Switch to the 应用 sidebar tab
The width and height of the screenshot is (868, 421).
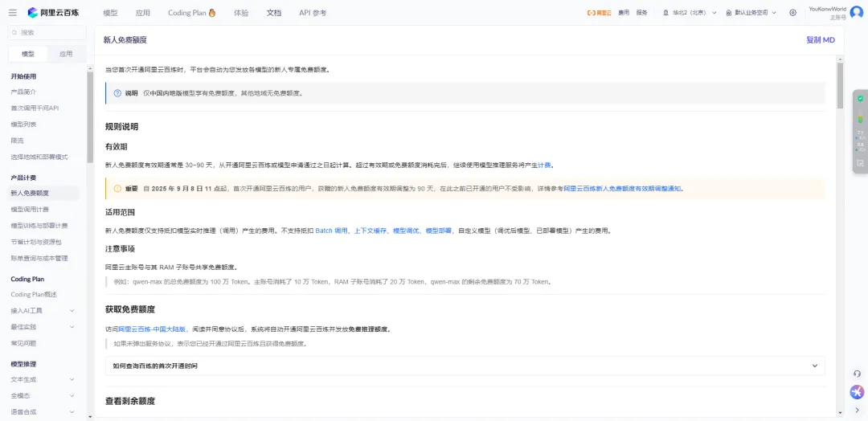tap(66, 54)
